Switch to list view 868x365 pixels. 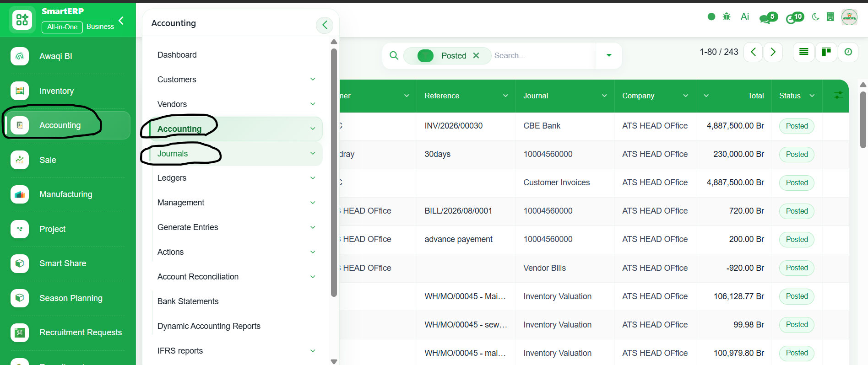tap(804, 52)
